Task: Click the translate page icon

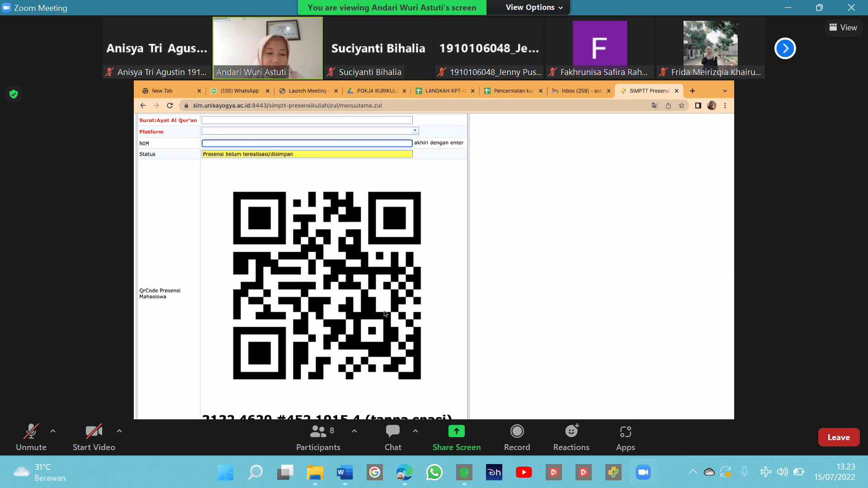Action: pos(655,105)
